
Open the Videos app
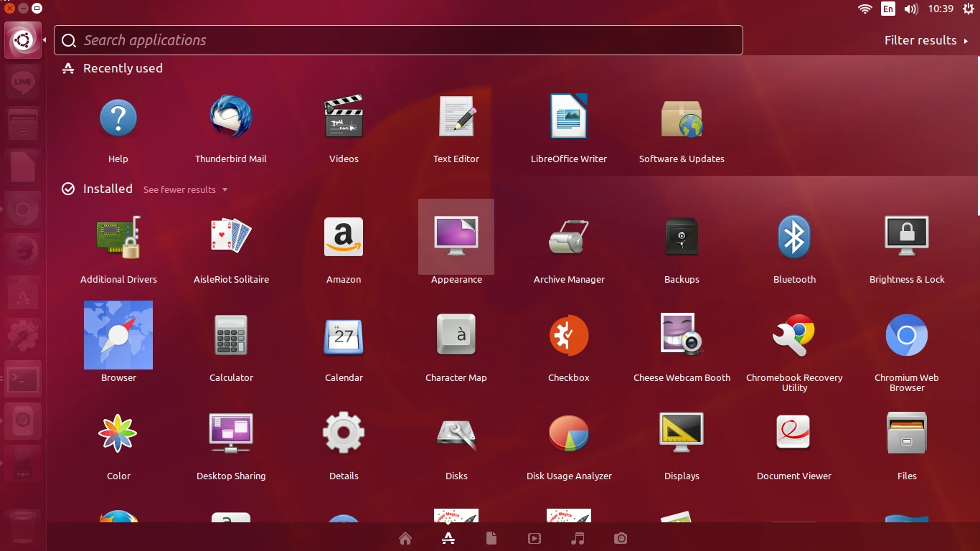tap(344, 118)
